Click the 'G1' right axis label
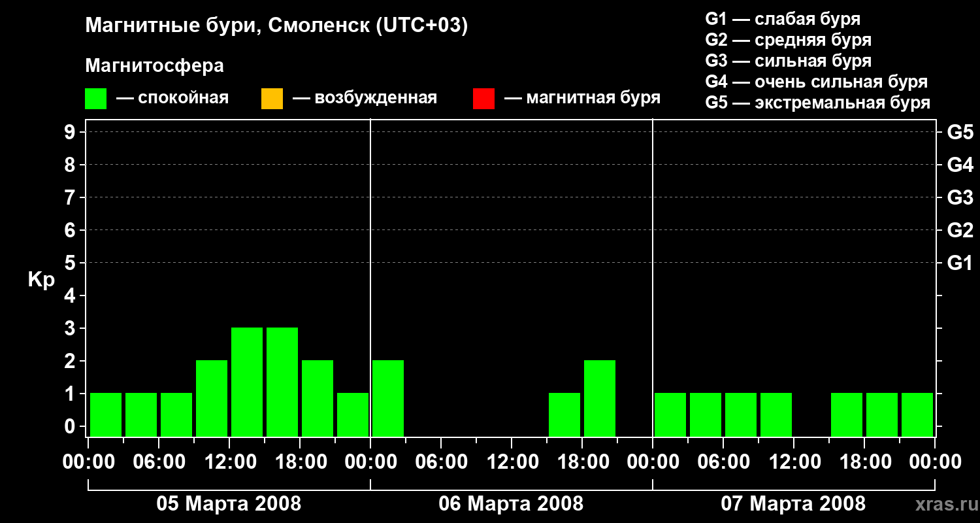The height and width of the screenshot is (523, 980). coord(960,263)
